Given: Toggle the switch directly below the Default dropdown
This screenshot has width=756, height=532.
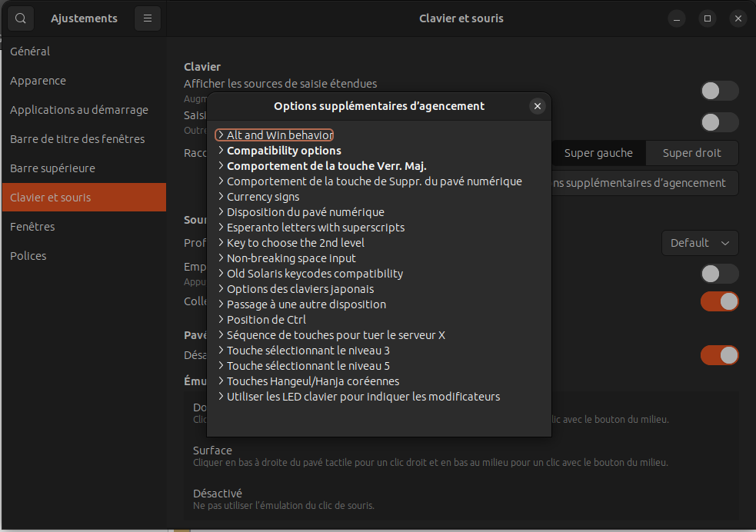Looking at the screenshot, I should pyautogui.click(x=719, y=274).
